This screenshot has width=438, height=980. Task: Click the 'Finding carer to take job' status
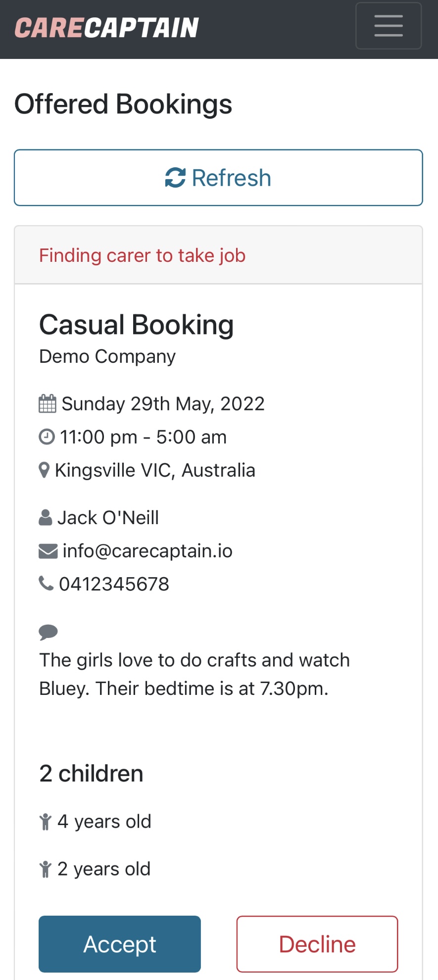143,255
